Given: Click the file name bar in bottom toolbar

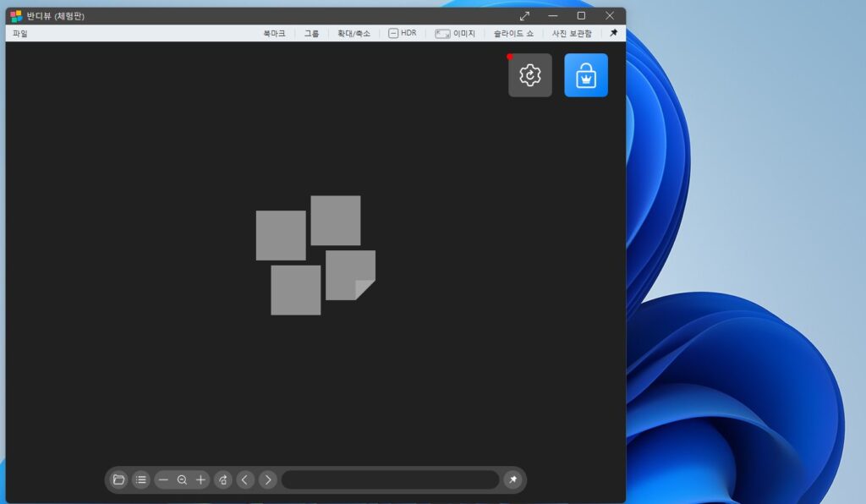Looking at the screenshot, I should [391, 479].
